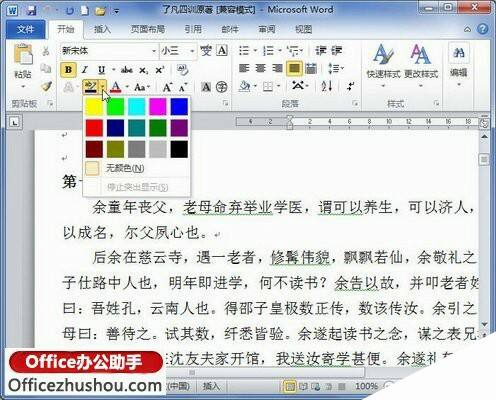Image resolution: width=496 pixels, height=400 pixels.
Task: Open the 文件 File tab
Action: point(26,29)
